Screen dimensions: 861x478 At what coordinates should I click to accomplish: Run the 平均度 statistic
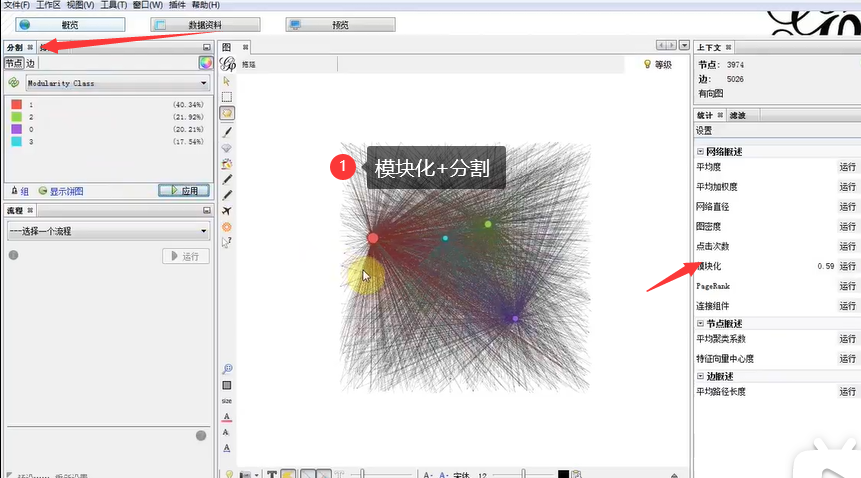coord(847,167)
